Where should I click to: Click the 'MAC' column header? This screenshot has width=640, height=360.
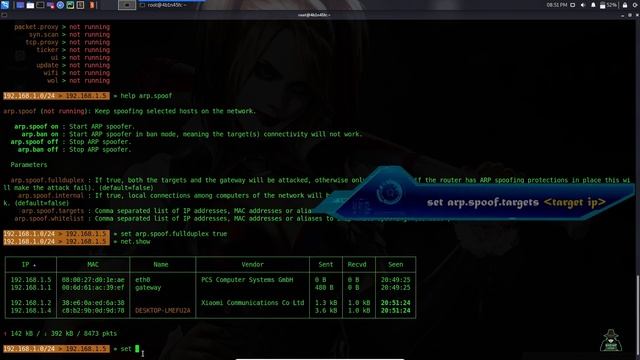pyautogui.click(x=93, y=264)
